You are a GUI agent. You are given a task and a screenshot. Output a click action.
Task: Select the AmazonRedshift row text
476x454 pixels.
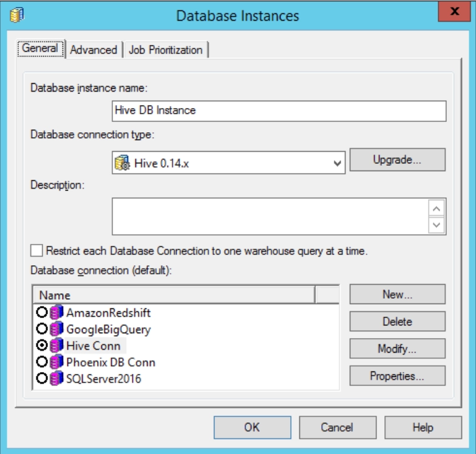pos(108,313)
